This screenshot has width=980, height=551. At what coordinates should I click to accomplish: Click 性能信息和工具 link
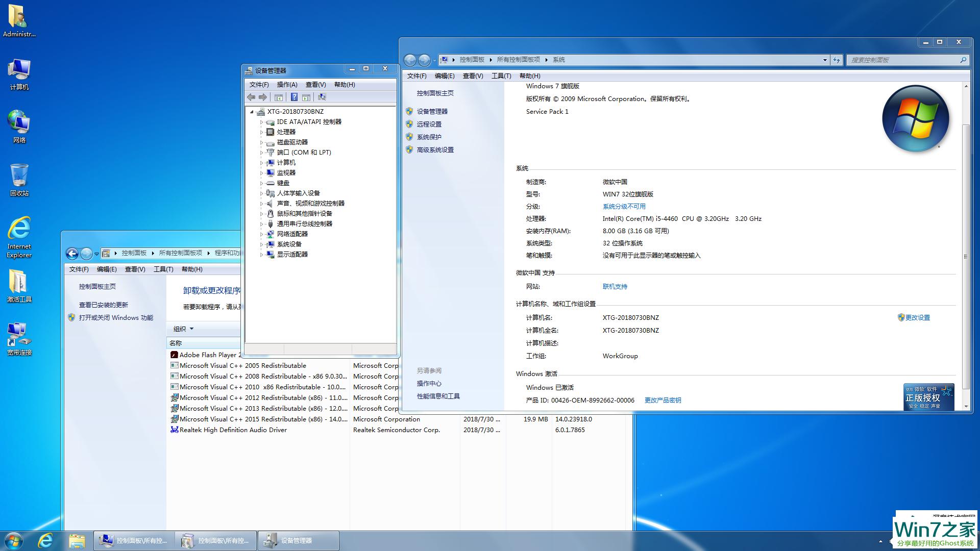point(438,396)
